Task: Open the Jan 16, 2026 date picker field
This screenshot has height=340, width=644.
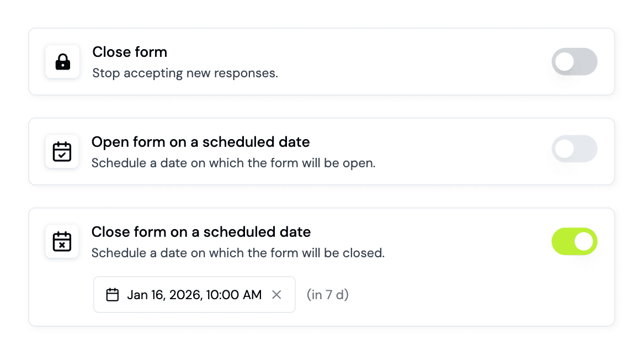Action: [x=166, y=295]
